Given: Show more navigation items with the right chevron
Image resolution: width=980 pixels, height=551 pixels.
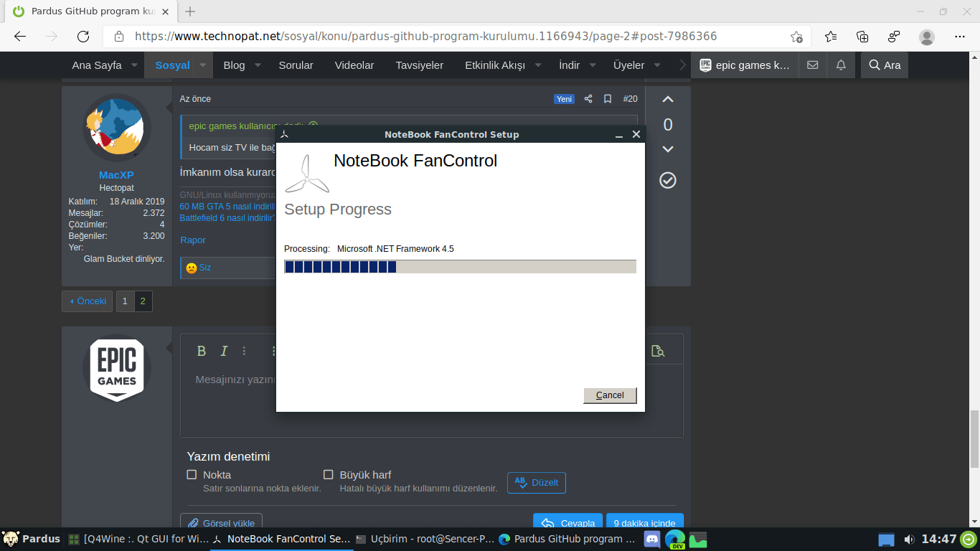Looking at the screenshot, I should point(682,65).
